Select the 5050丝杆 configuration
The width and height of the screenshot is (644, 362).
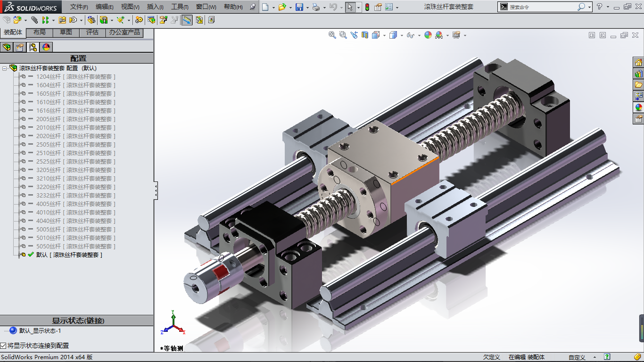point(75,247)
